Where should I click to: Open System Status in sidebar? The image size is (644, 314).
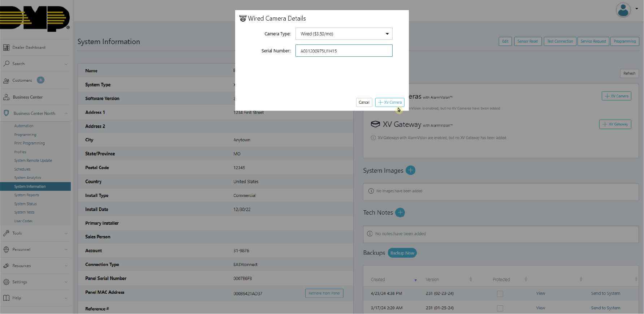25,204
